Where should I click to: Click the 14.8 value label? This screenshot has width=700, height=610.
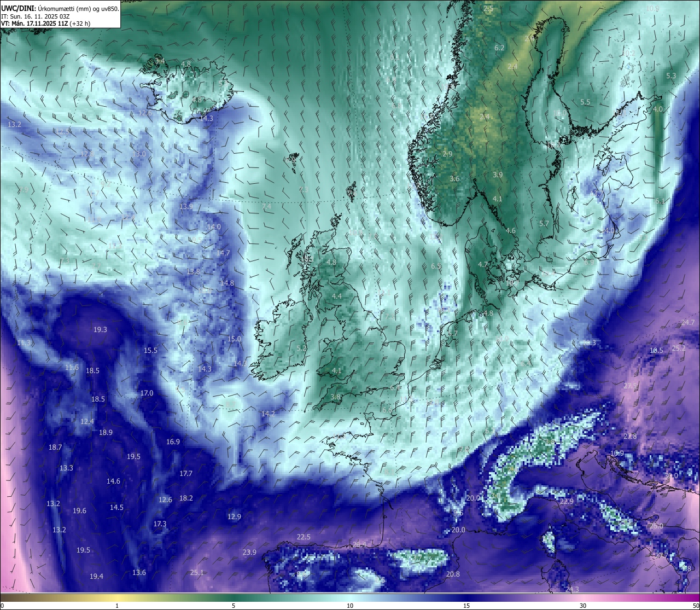[227, 283]
